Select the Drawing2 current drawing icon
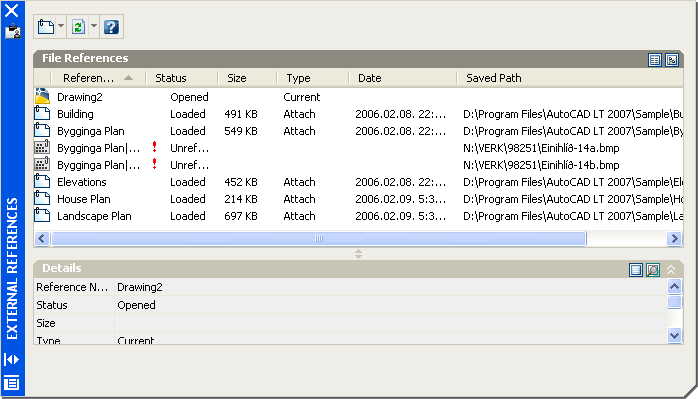The image size is (698, 399). tap(42, 97)
